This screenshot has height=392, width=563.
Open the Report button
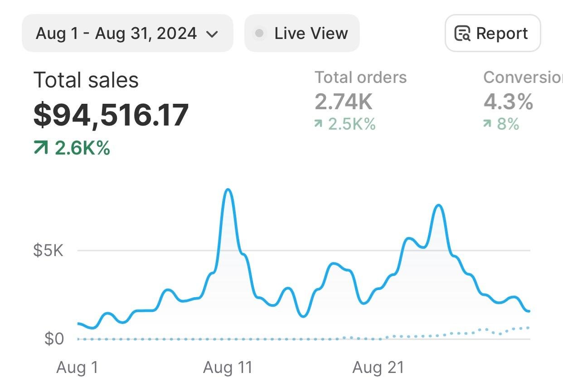click(x=493, y=33)
